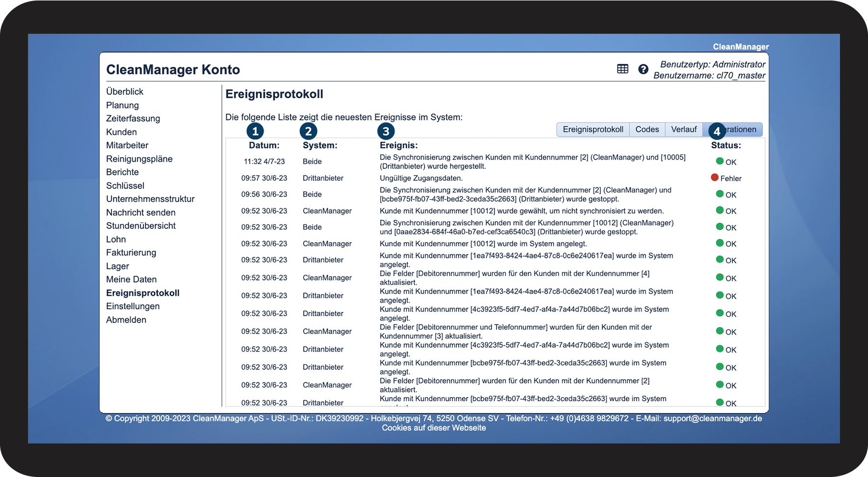Open Überblick in the sidebar
Image resolution: width=868 pixels, height=477 pixels.
[x=125, y=91]
